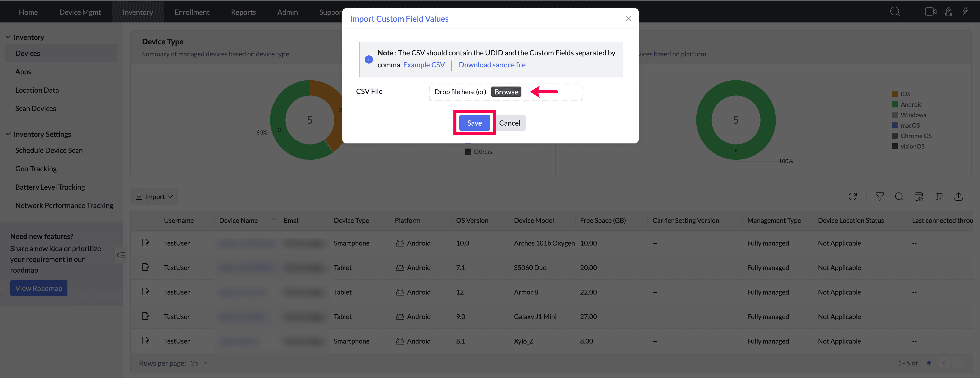Open the Home tab
The width and height of the screenshot is (980, 378).
(28, 12)
